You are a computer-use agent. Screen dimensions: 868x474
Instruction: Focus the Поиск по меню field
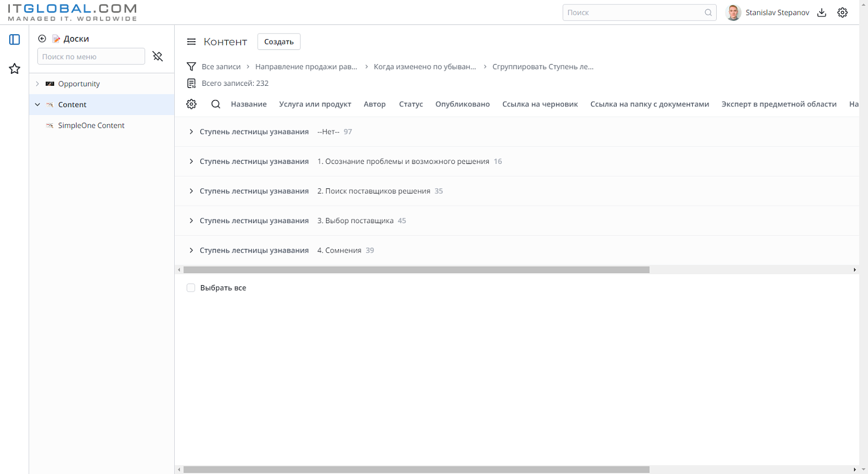[x=91, y=56]
